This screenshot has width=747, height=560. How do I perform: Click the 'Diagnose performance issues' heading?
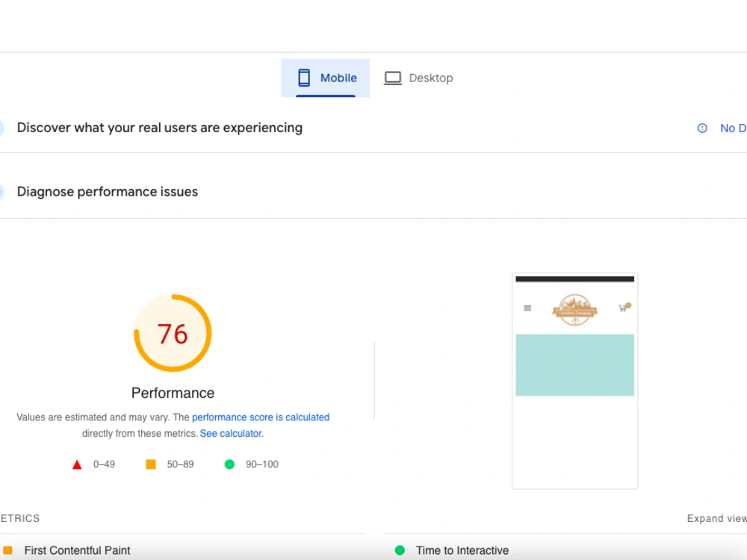tap(107, 191)
